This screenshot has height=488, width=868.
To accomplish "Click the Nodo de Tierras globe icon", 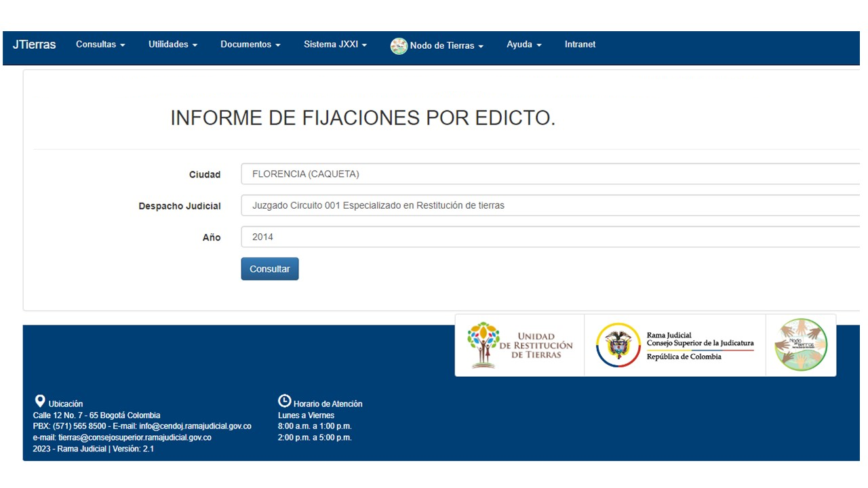I will click(399, 46).
